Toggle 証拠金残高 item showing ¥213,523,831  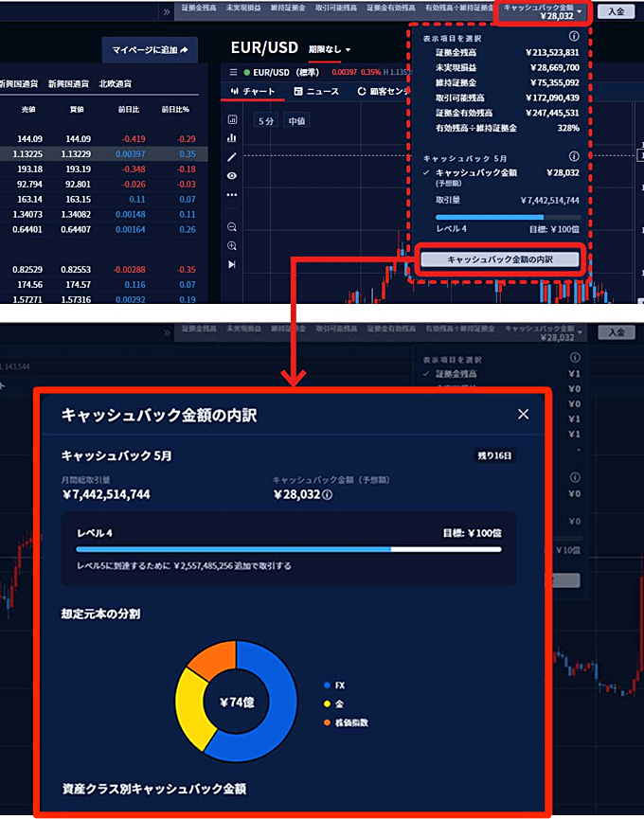501,52
